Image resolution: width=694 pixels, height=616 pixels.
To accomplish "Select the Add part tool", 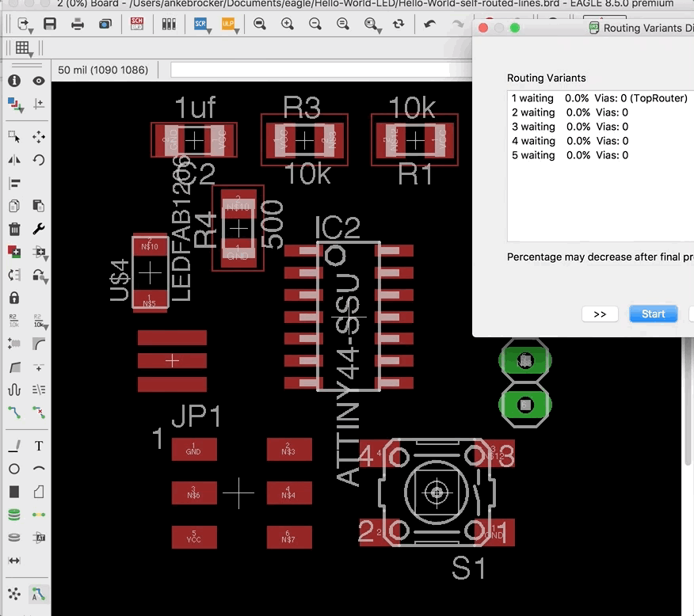I will click(x=14, y=252).
